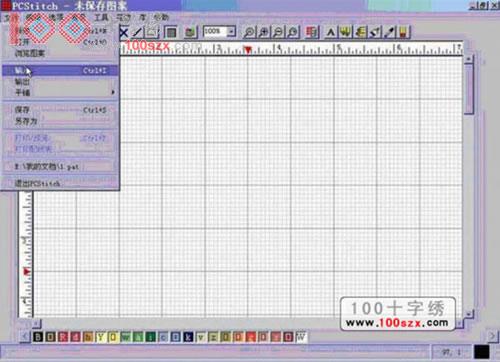Image resolution: width=500 pixels, height=362 pixels.
Task: Select the text letter A tool
Action: tap(331, 32)
